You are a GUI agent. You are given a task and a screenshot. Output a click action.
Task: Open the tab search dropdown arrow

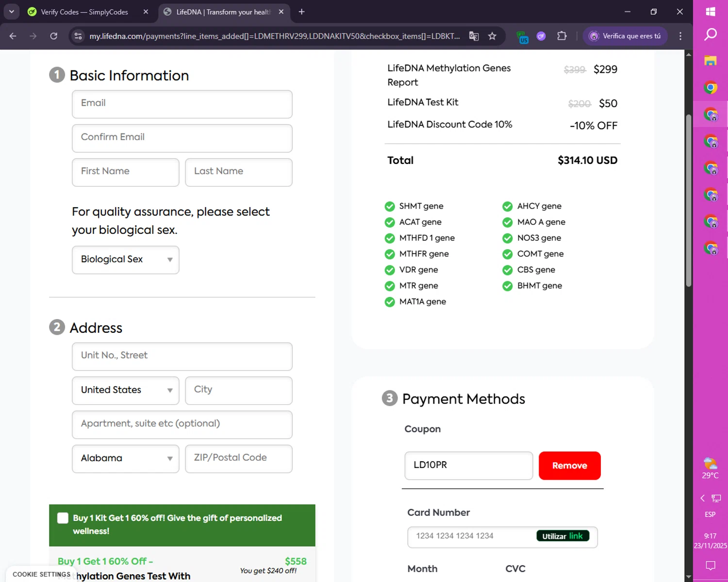pos(11,12)
